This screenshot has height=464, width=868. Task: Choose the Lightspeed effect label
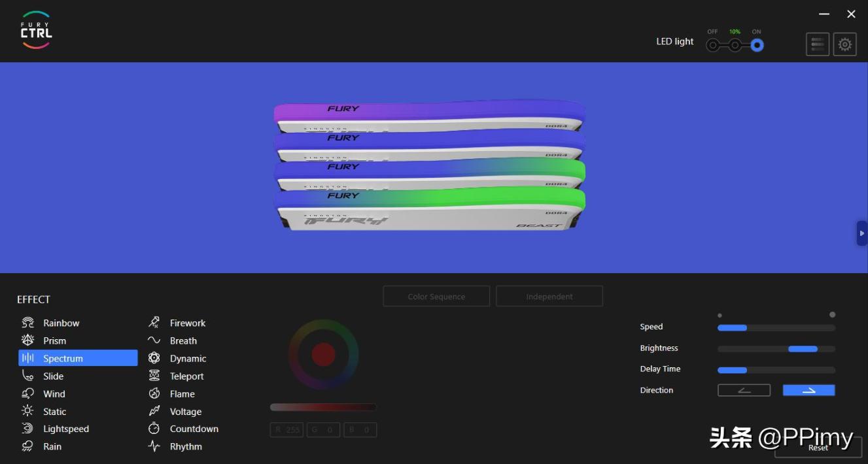pyautogui.click(x=66, y=429)
